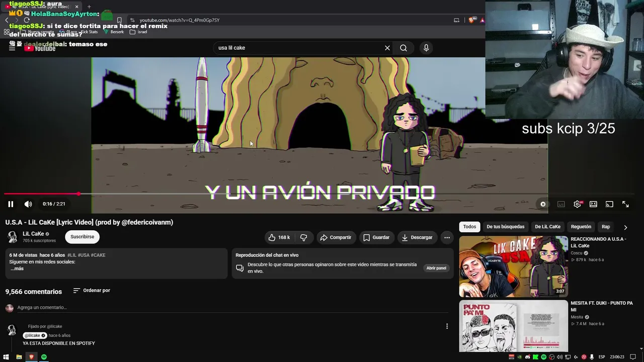Open the #LIL hashtag
Image resolution: width=644 pixels, height=362 pixels.
coord(72,255)
